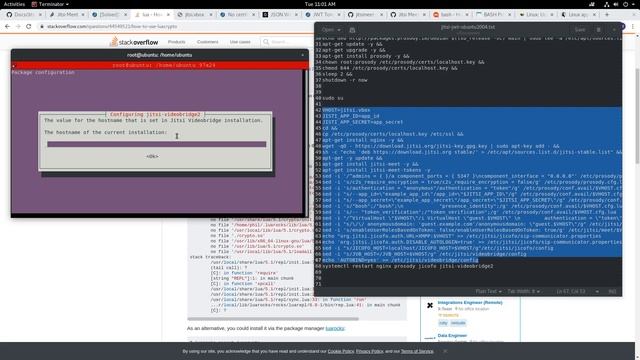The height and width of the screenshot is (360, 640).
Task: Open the Cookie Policy link
Action: [x=341, y=351]
